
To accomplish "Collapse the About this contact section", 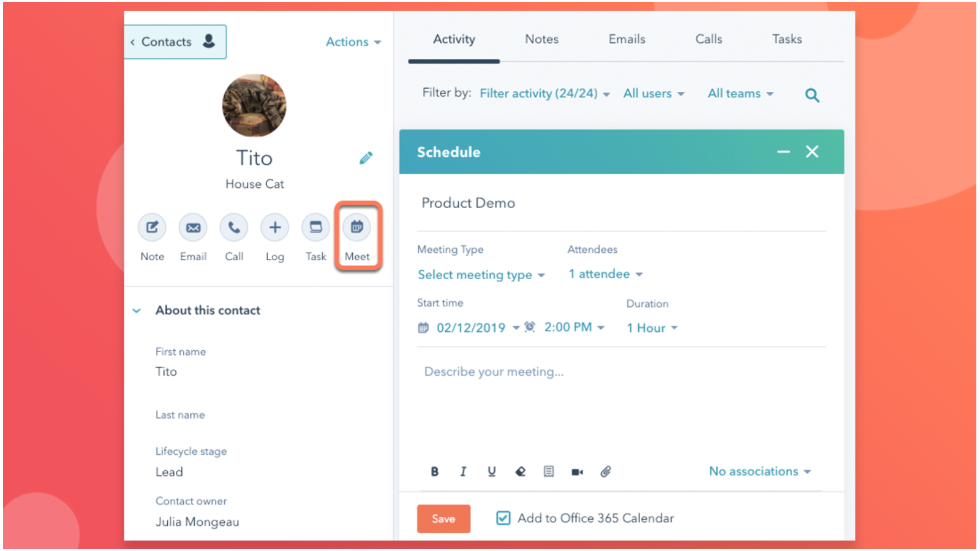I will [x=137, y=310].
